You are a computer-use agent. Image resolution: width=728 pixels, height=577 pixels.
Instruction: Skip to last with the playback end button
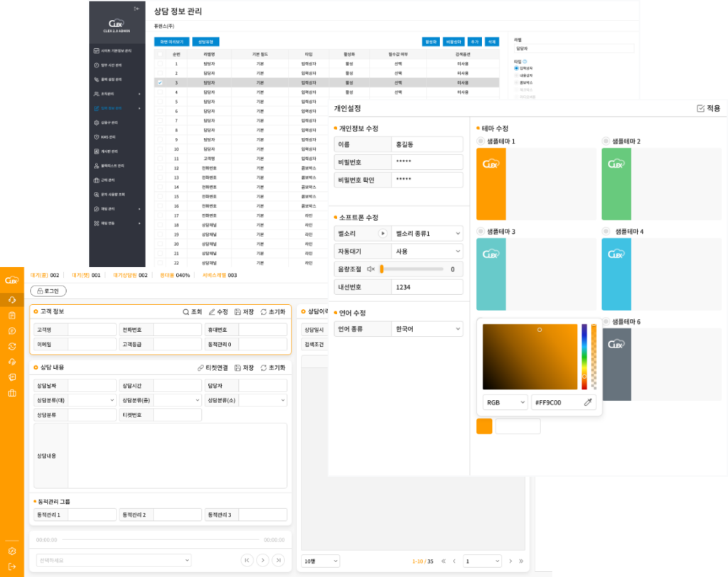(x=279, y=560)
